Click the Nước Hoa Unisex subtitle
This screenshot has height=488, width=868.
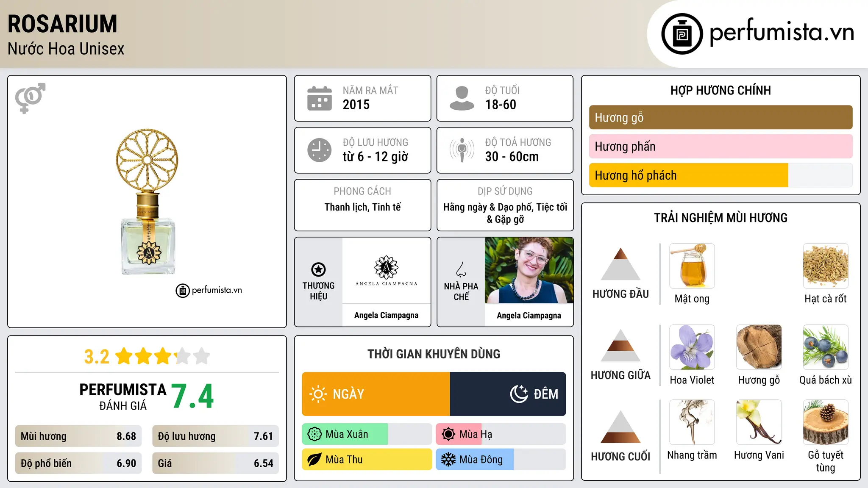pos(66,49)
